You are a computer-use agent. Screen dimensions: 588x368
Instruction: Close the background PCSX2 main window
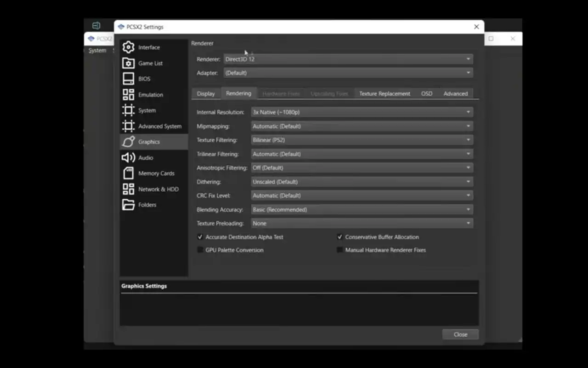click(x=513, y=39)
